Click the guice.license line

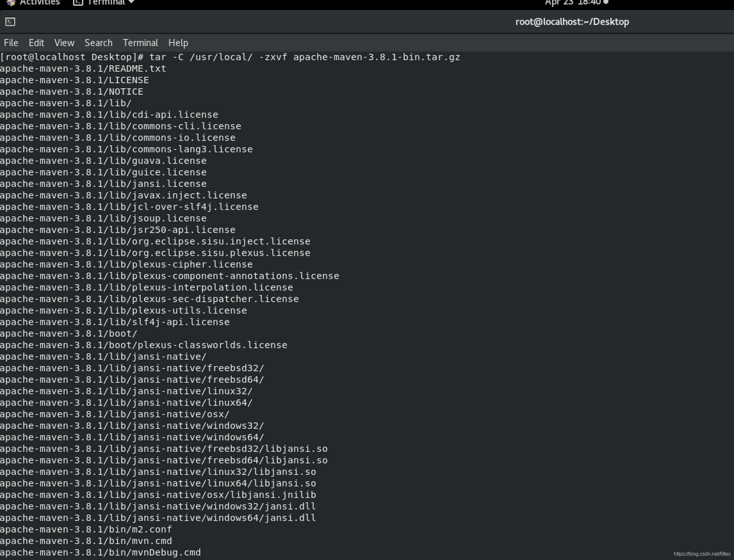coord(103,172)
